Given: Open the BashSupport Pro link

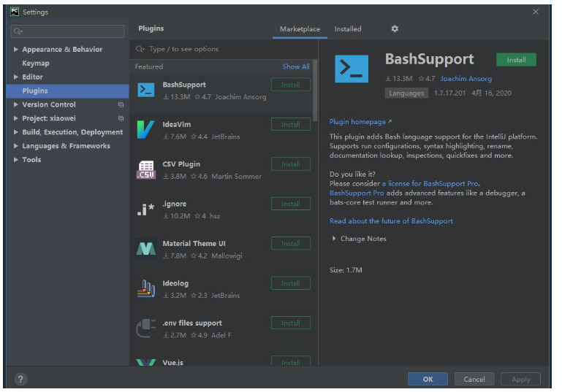Looking at the screenshot, I should pyautogui.click(x=357, y=193).
